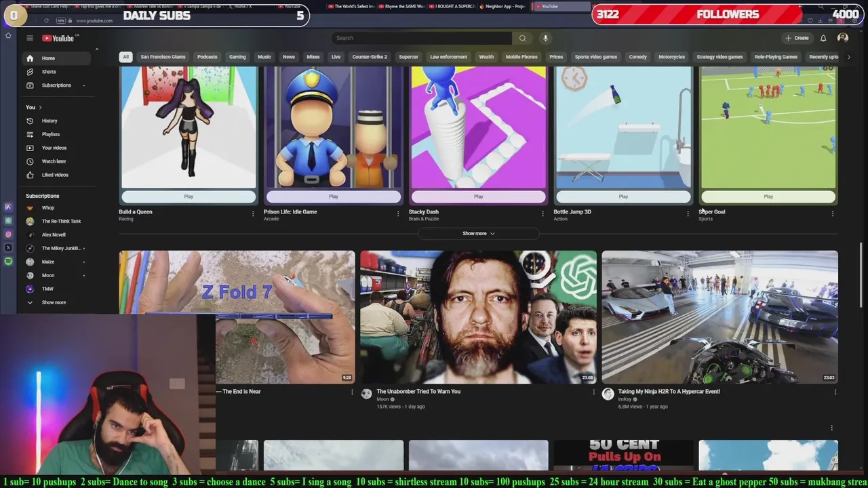This screenshot has height=488, width=868.
Task: Open more options for Stacky Dash
Action: (542, 213)
